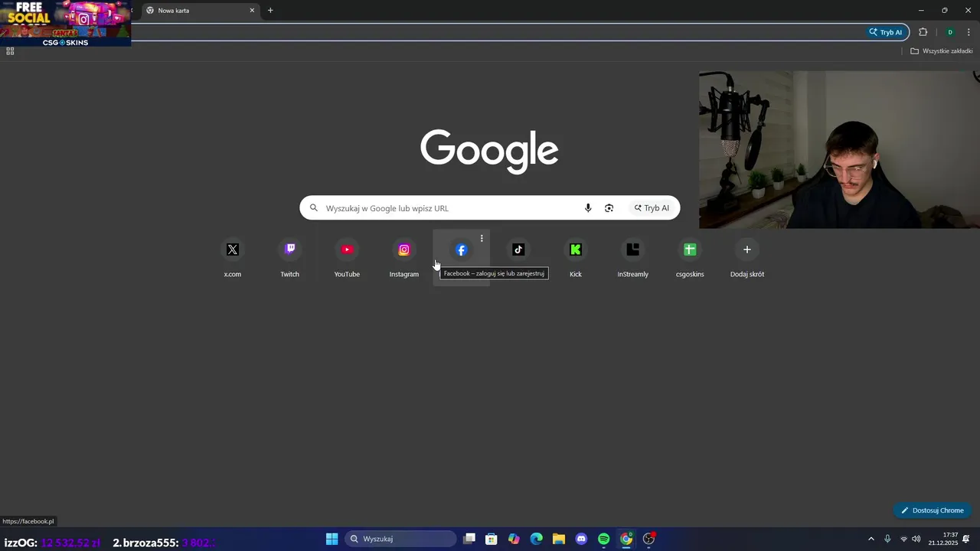Screen dimensions: 980x551
Task: Open Spotify from the taskbar
Action: point(604,539)
